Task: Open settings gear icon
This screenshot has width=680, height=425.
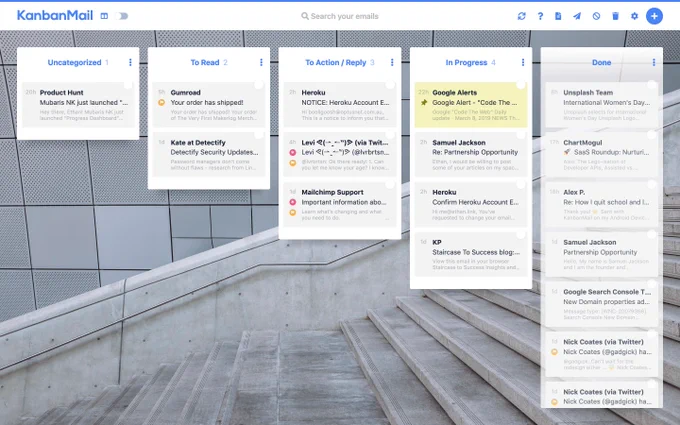Action: click(634, 16)
